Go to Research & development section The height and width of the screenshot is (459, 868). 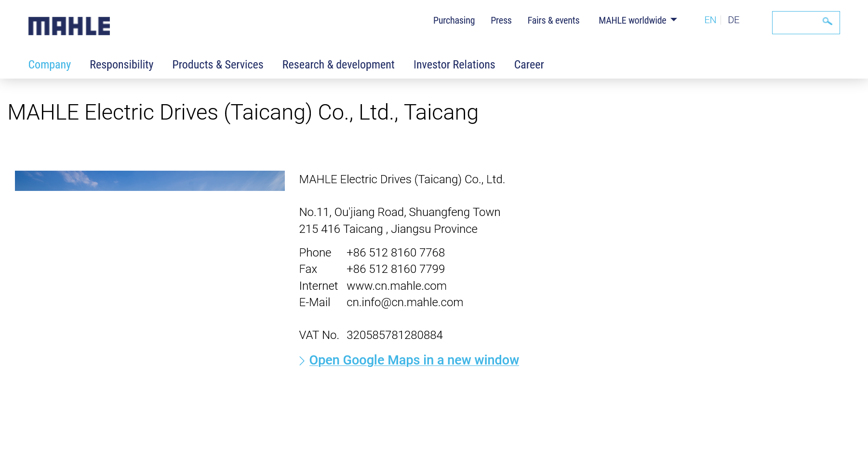338,65
